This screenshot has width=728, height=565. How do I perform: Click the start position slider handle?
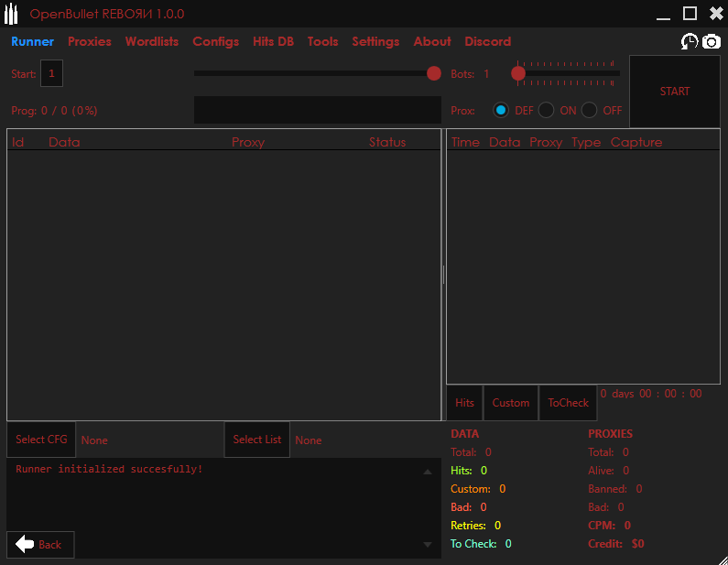(x=434, y=73)
